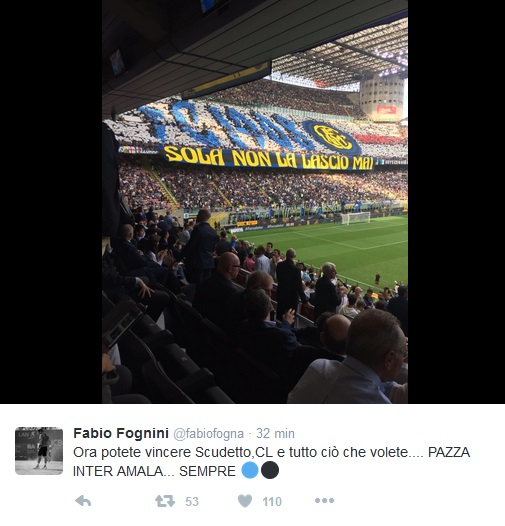This screenshot has width=505, height=526.
Task: Like the tweet with the heart icon
Action: (x=245, y=501)
